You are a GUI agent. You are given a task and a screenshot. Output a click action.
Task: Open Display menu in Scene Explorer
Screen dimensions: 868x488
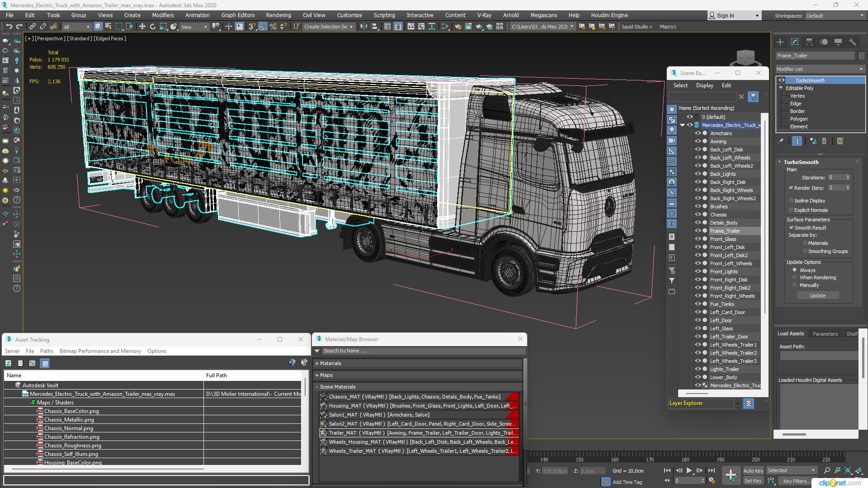tap(704, 85)
